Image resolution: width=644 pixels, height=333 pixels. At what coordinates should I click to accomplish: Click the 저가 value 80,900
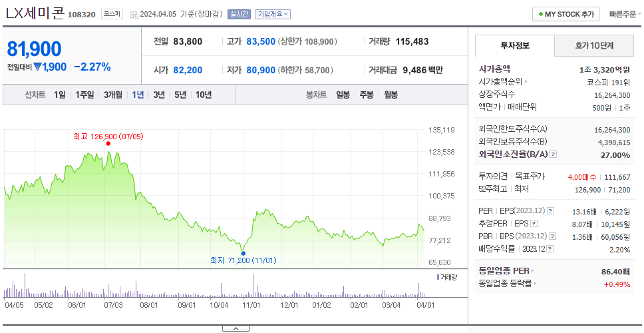(x=261, y=71)
